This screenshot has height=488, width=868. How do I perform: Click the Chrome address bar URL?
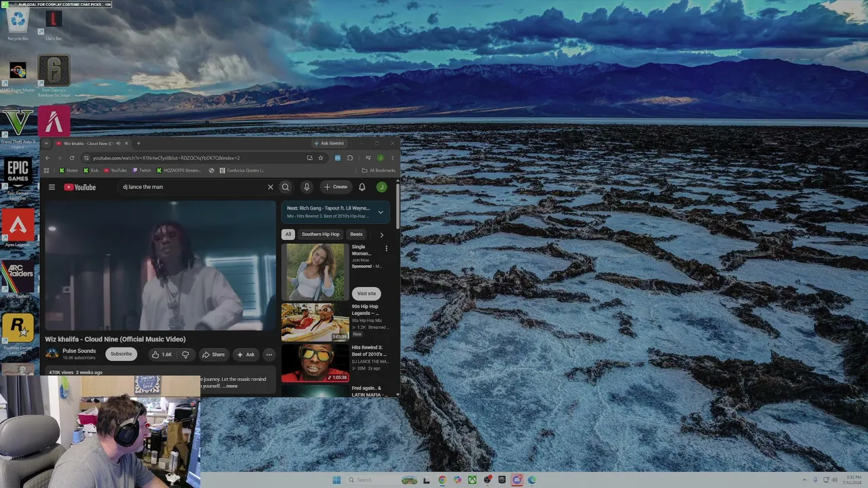[166, 158]
